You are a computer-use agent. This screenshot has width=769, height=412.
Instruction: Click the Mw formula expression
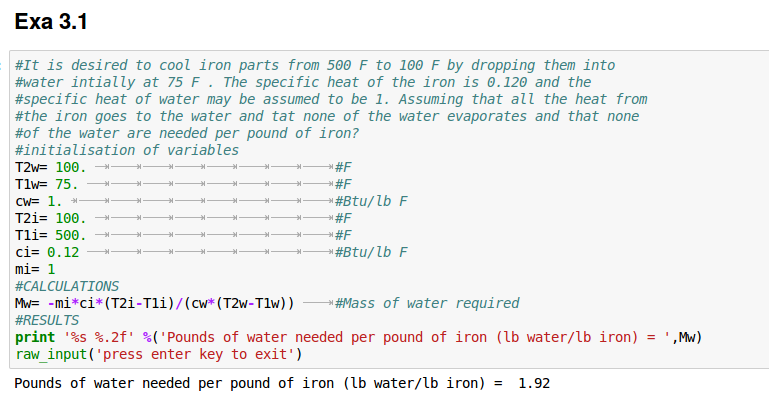153,303
